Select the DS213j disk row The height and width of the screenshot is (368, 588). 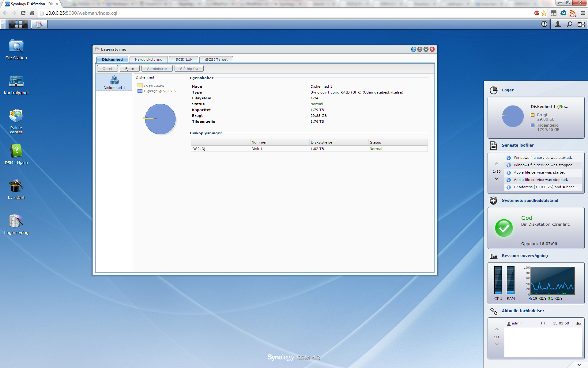pyautogui.click(x=309, y=149)
